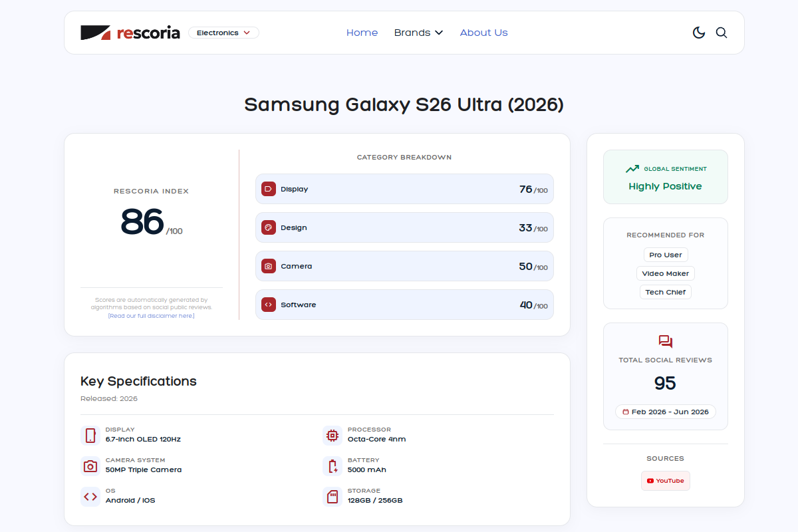Click the Recommended For heading
This screenshot has height=532, width=798.
click(x=666, y=235)
